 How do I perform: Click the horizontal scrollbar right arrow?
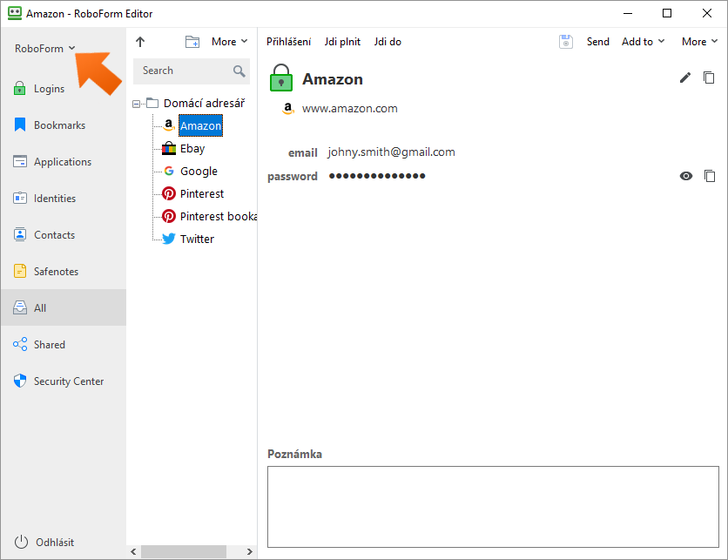(249, 551)
